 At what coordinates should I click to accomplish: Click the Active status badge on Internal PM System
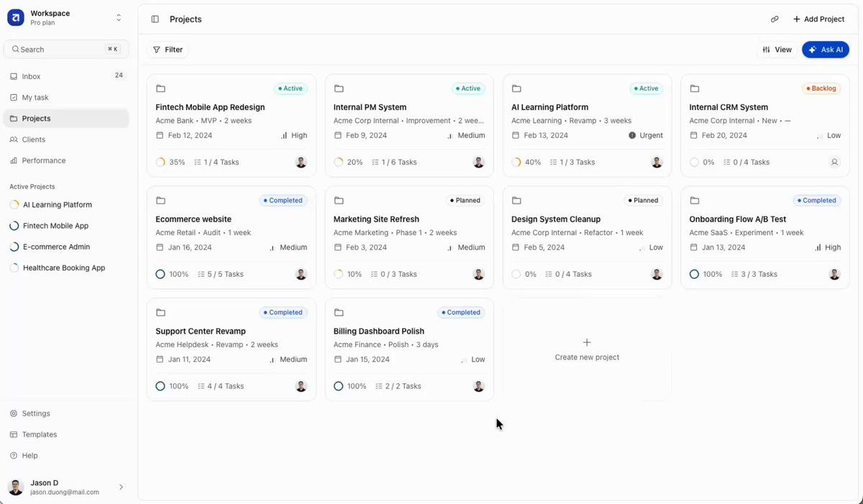tap(468, 88)
